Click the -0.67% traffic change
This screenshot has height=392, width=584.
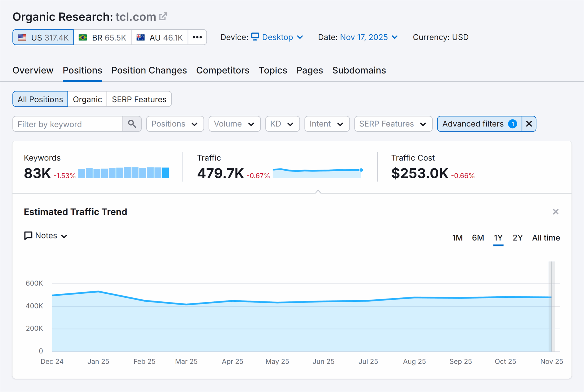[x=258, y=175]
